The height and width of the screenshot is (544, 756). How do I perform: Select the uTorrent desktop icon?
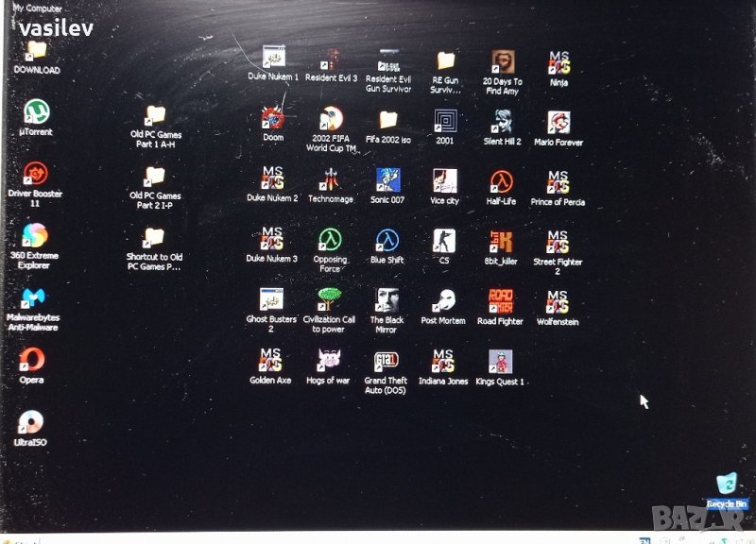coord(36,112)
